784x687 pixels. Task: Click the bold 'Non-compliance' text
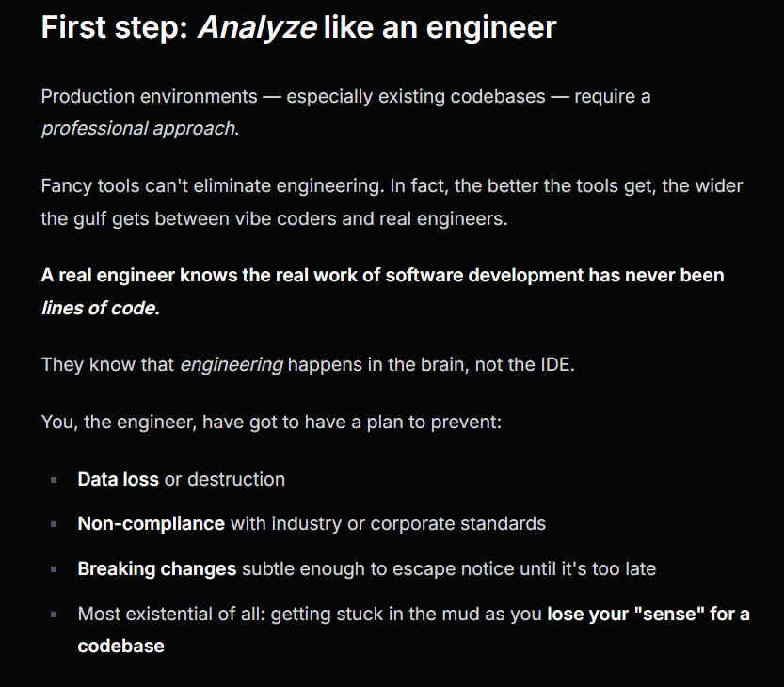click(151, 524)
